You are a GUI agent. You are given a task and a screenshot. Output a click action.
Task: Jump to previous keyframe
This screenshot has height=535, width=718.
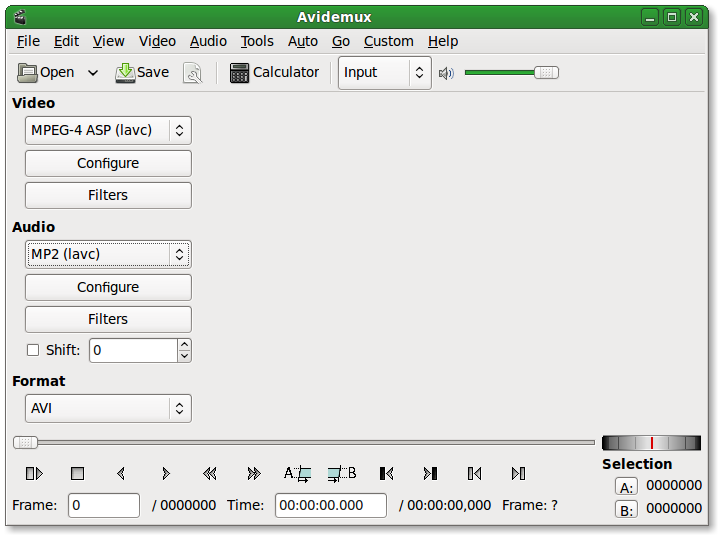[x=210, y=474]
